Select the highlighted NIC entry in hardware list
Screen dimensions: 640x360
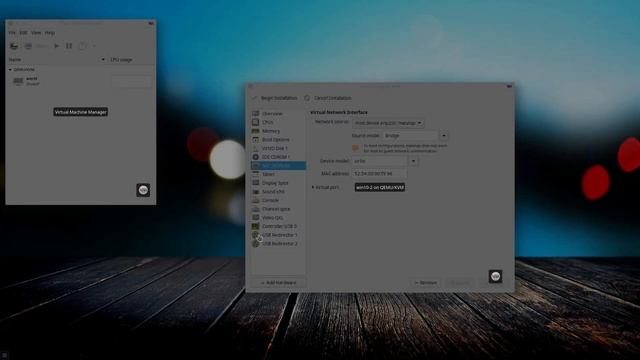(278, 165)
